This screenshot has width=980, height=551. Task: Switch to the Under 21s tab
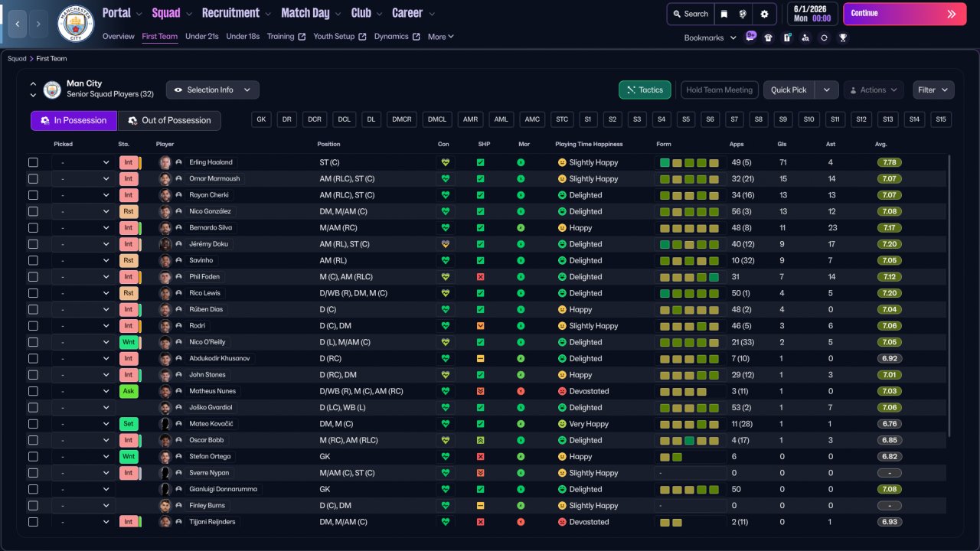[202, 37]
